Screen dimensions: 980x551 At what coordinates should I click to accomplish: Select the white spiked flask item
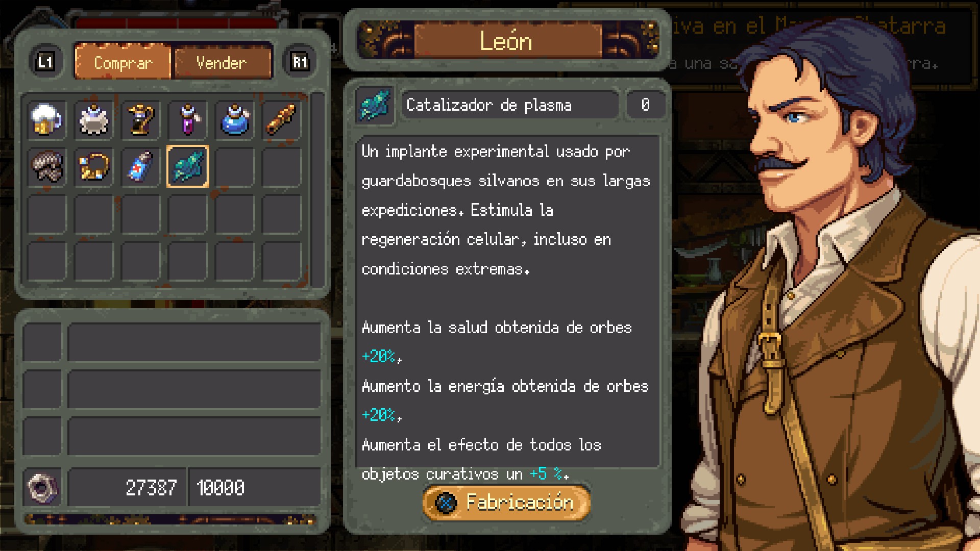tap(93, 120)
